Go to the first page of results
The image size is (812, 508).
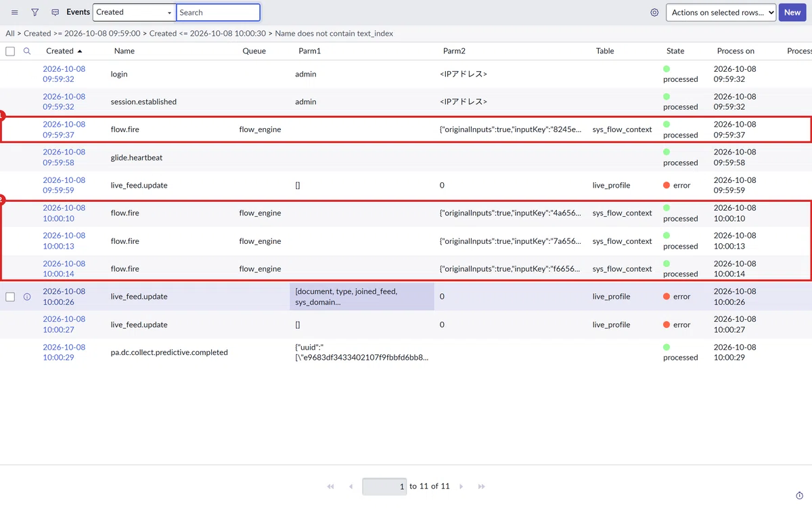[330, 486]
